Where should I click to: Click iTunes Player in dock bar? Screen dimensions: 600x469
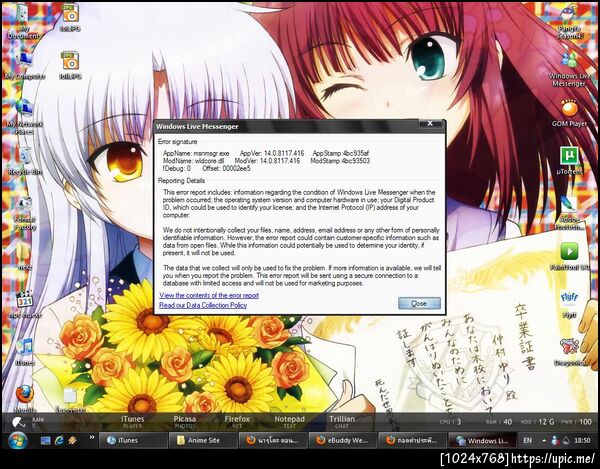click(132, 422)
